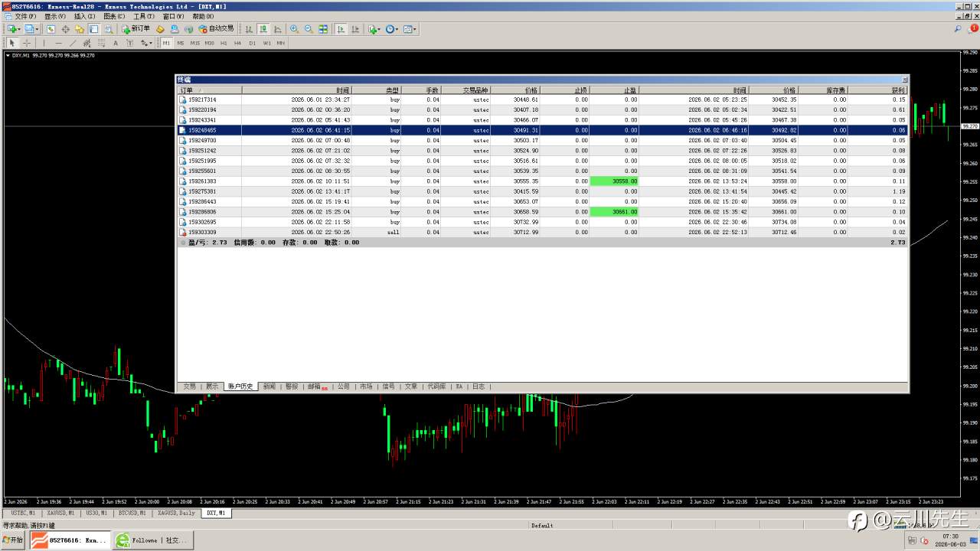The image size is (980, 551).
Task: Click the 新订单 (New Order) toolbar button
Action: tap(136, 29)
